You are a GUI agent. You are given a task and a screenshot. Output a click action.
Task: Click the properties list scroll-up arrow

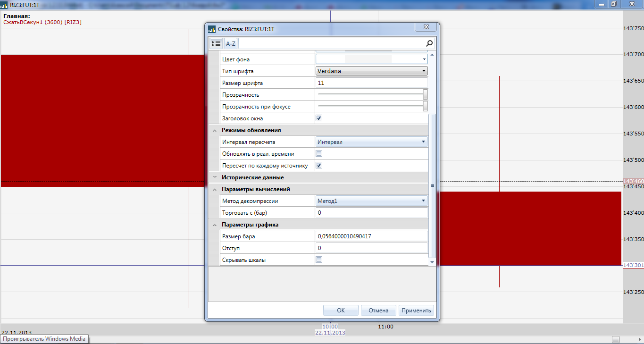[432, 55]
